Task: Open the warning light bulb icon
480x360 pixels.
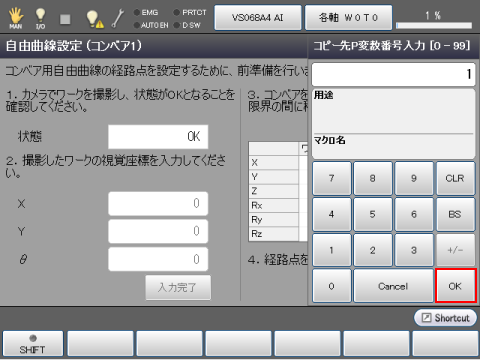Action: [94, 19]
